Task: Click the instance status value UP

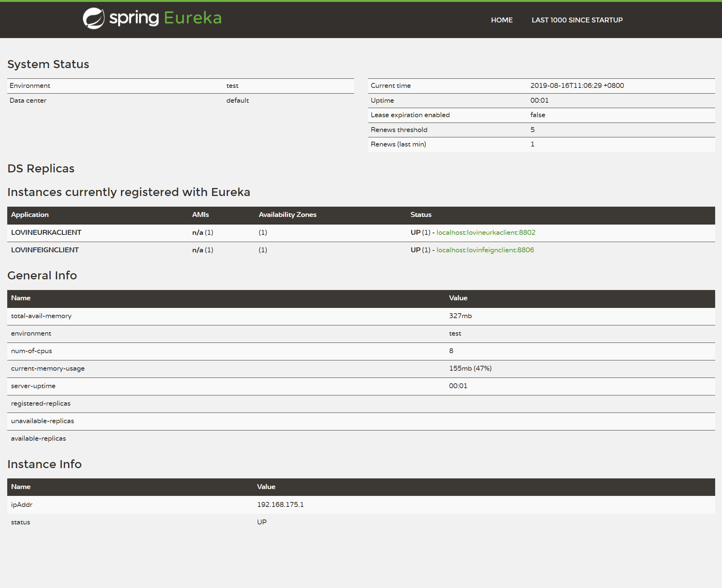Action: point(262,522)
